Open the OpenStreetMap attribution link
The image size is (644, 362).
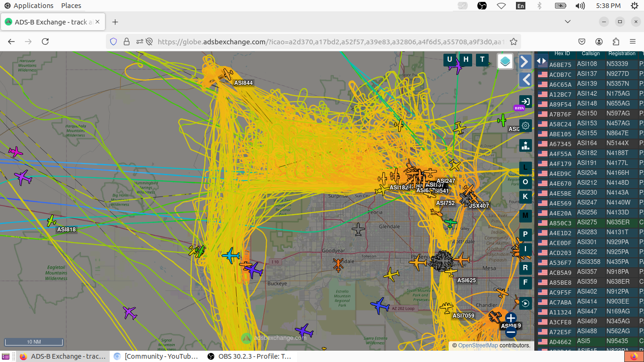point(478,346)
